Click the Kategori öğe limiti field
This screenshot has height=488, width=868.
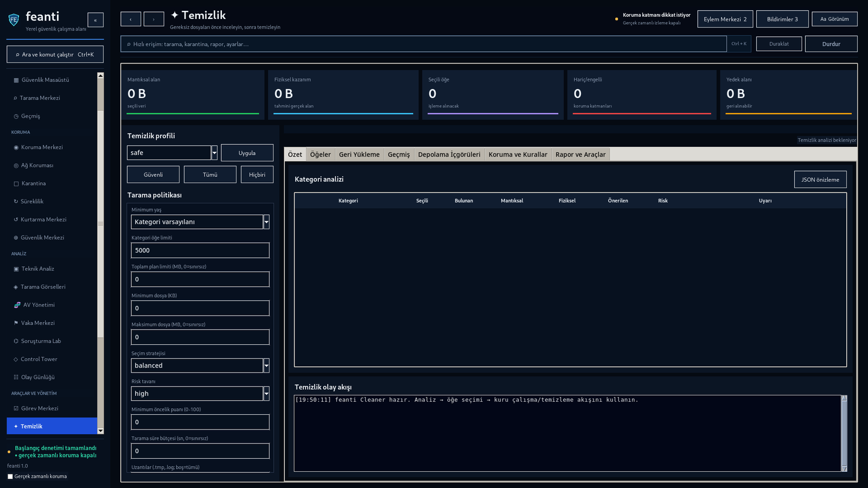pyautogui.click(x=200, y=251)
